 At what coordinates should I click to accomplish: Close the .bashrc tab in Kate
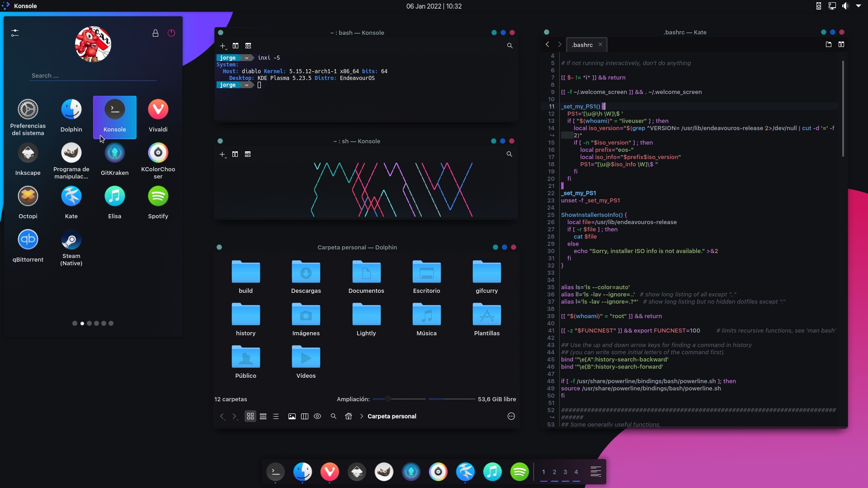click(x=600, y=44)
